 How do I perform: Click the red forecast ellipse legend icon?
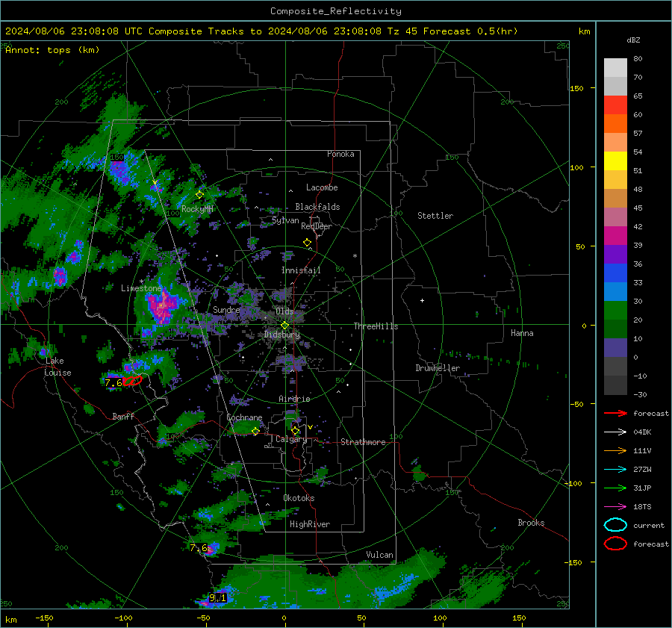[x=615, y=544]
